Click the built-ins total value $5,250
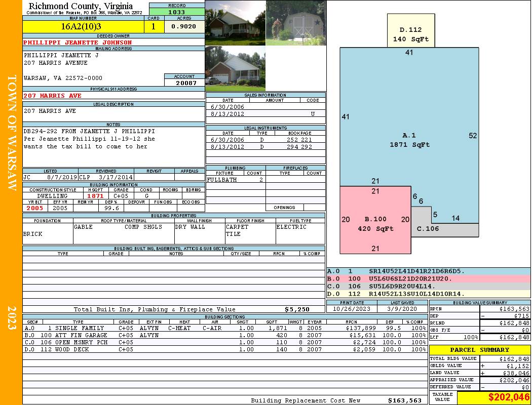The width and height of the screenshot is (532, 405). coord(297,309)
